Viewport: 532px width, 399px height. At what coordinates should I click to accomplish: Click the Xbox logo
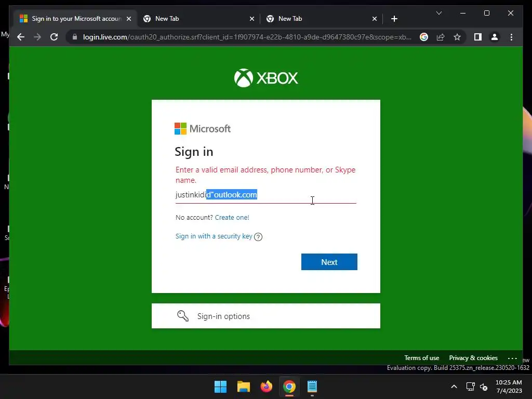point(266,78)
